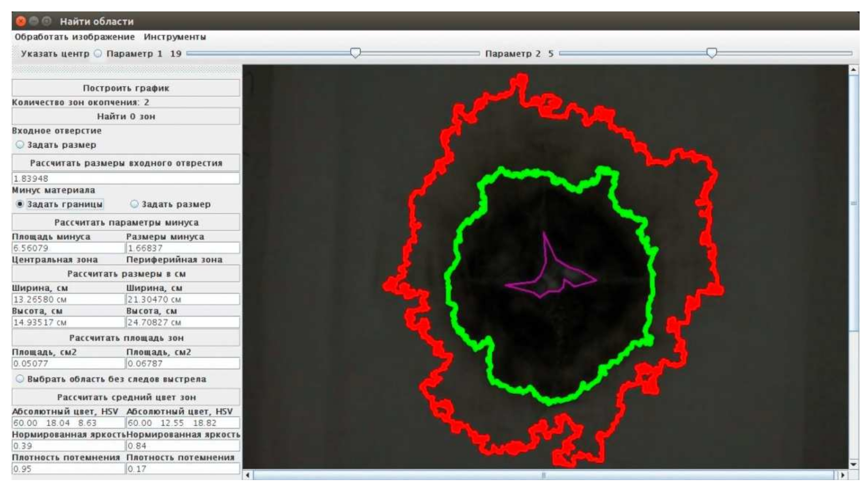
Task: Select the Задать границы radio button
Action: pos(20,204)
